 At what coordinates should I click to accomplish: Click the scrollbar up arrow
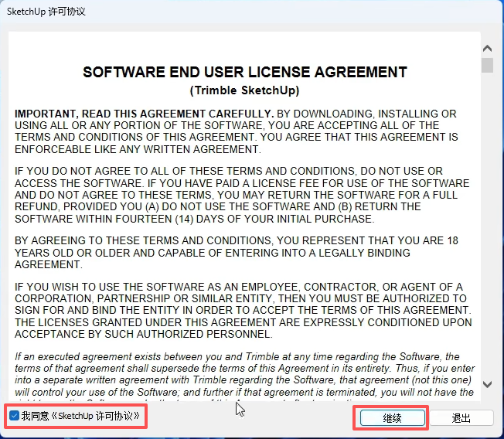click(x=487, y=49)
